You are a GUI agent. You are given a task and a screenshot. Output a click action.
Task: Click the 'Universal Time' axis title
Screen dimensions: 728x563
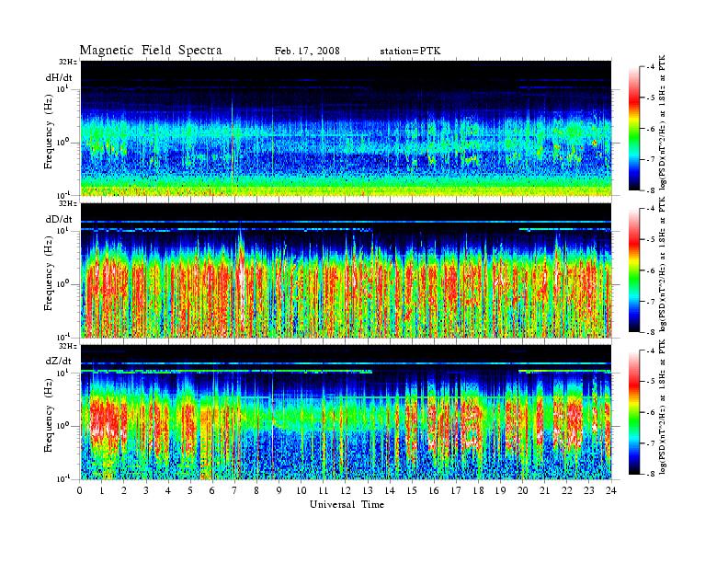(x=347, y=504)
